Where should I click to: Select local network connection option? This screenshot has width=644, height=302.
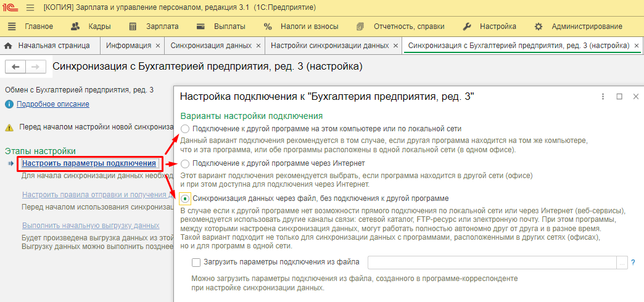click(185, 128)
